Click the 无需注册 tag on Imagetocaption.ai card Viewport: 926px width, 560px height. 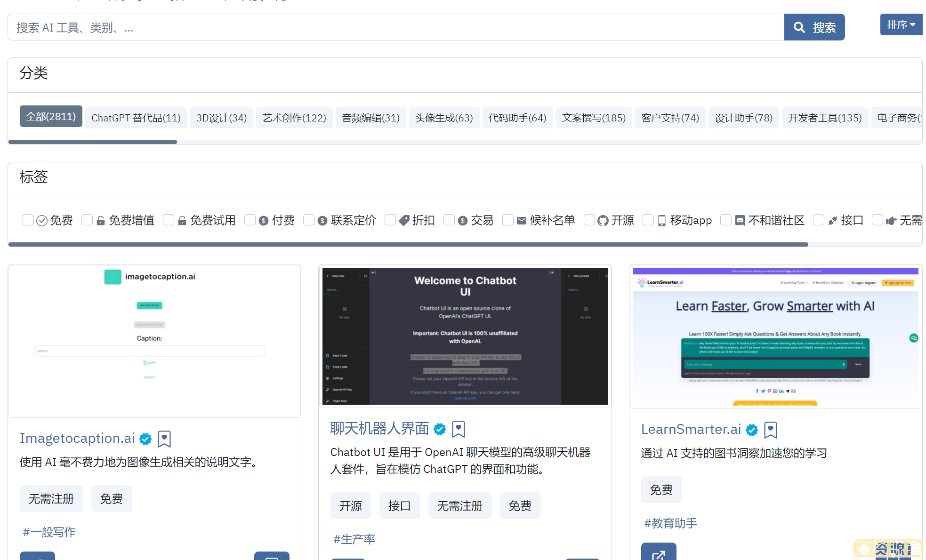tap(51, 498)
